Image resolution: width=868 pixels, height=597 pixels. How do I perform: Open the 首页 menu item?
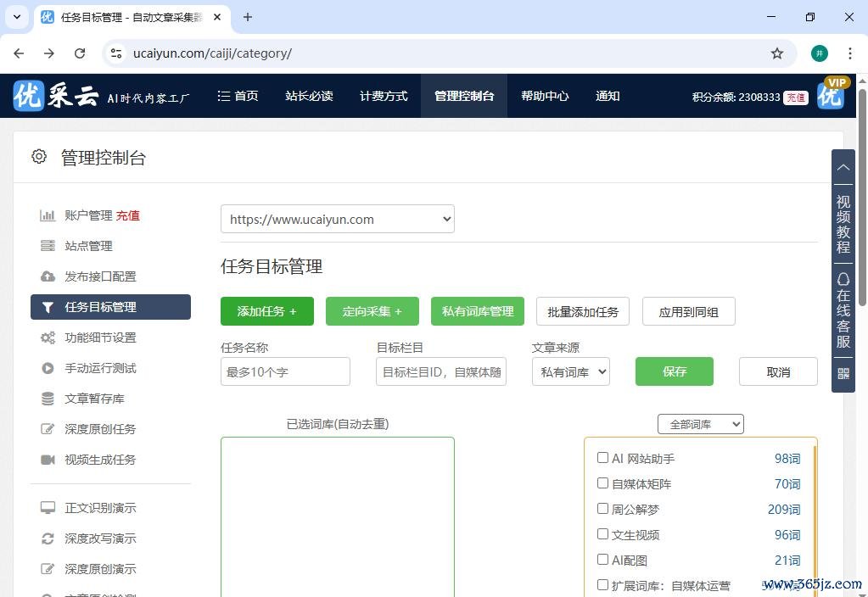pos(238,96)
